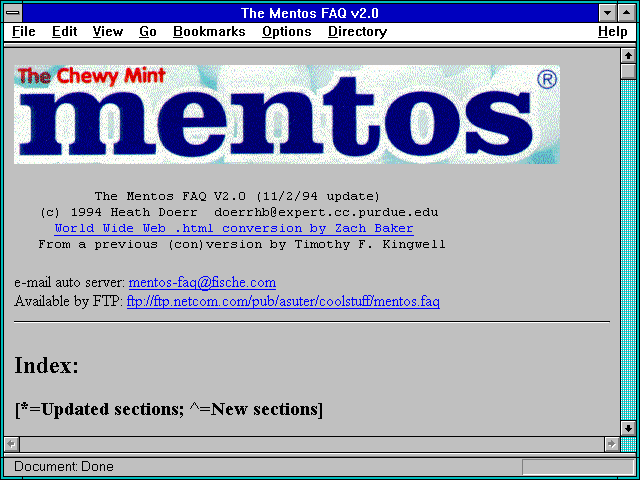Click the vertical scrollbar up arrow
The width and height of the screenshot is (640, 480).
tap(628, 56)
